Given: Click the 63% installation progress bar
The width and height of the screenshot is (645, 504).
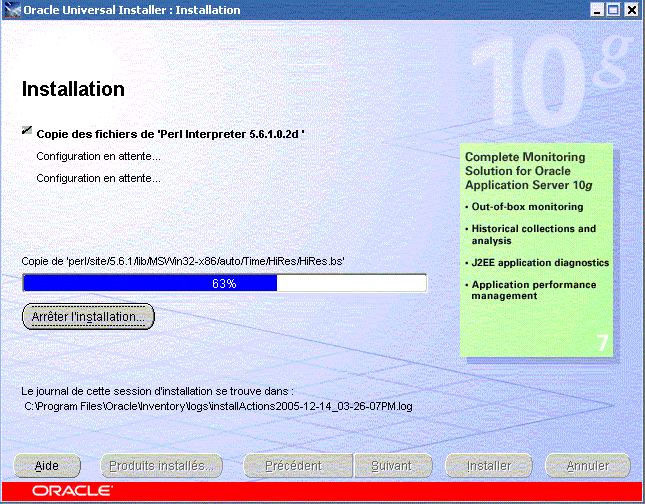Looking at the screenshot, I should coord(224,284).
